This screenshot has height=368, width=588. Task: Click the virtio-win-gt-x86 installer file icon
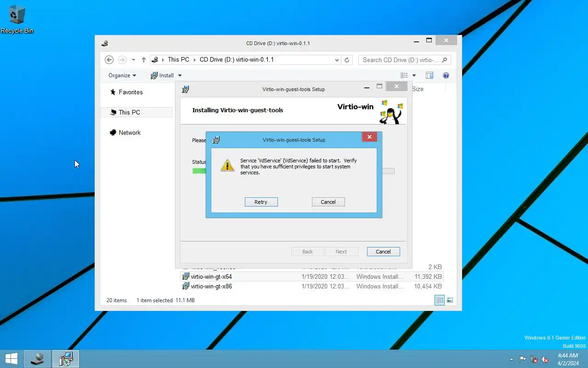(186, 286)
